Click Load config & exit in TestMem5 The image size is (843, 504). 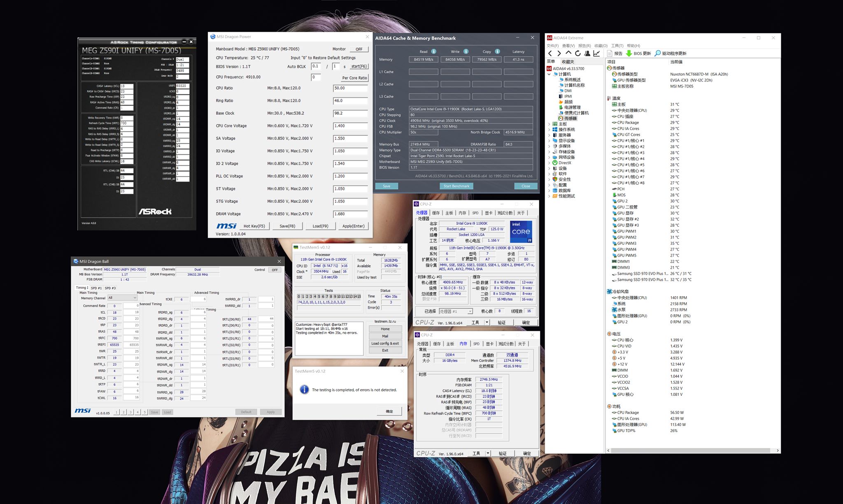[385, 343]
